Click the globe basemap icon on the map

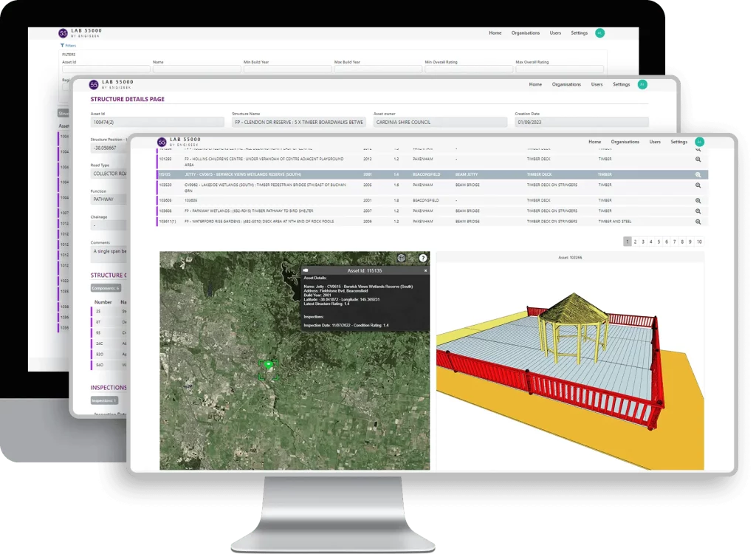pos(401,258)
